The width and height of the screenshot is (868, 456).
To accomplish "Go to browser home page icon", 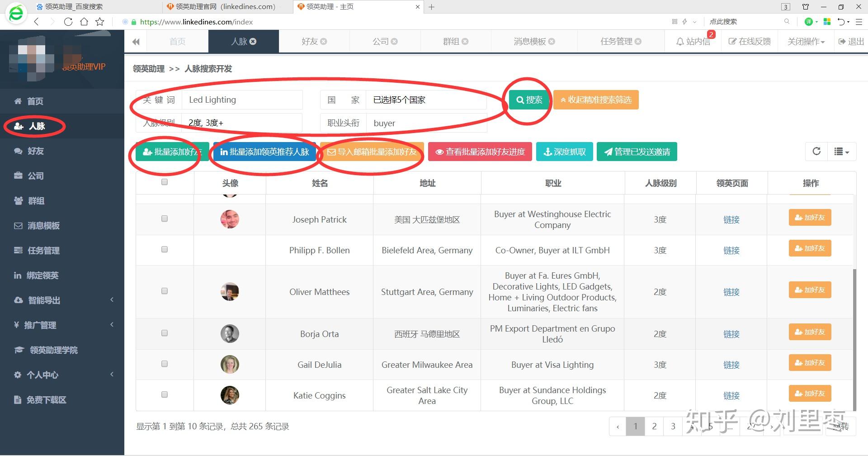I will tap(84, 22).
